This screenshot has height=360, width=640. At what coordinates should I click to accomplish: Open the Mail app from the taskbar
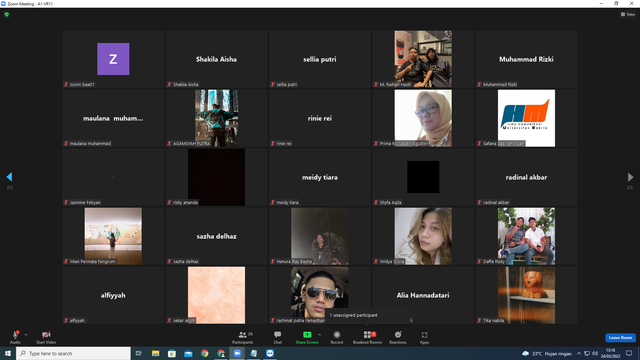click(x=188, y=353)
